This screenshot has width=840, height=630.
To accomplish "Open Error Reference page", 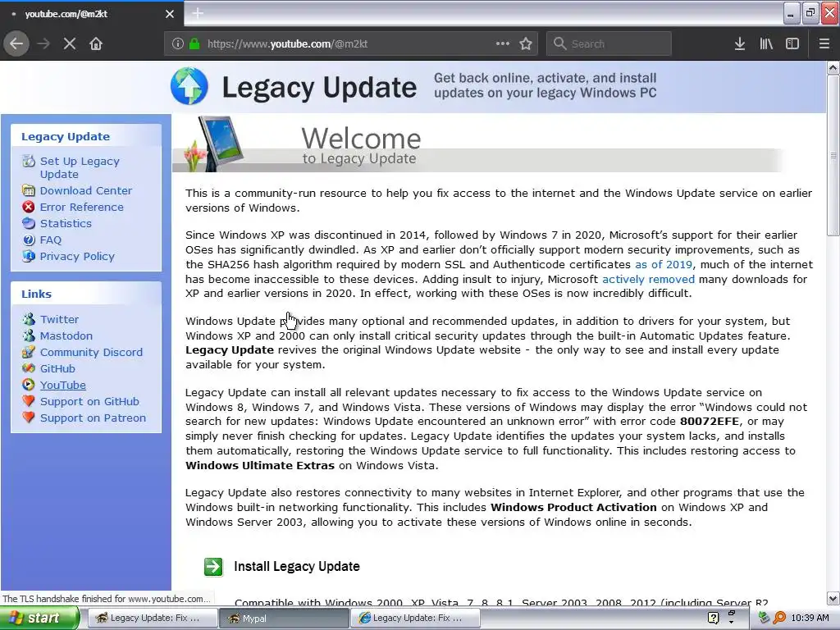I will pyautogui.click(x=81, y=208).
